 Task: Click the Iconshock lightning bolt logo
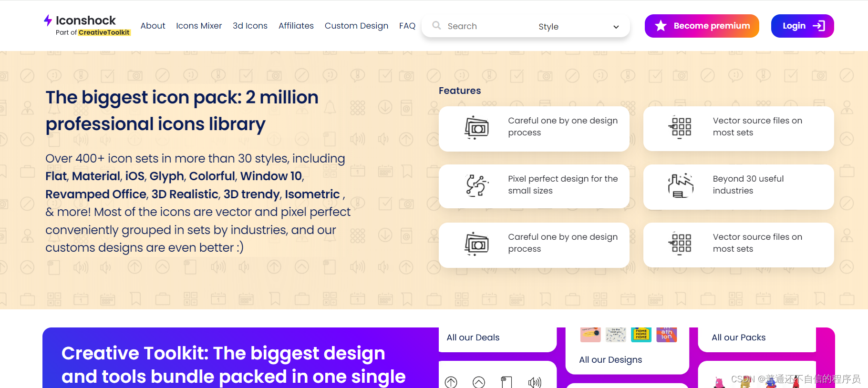[48, 20]
